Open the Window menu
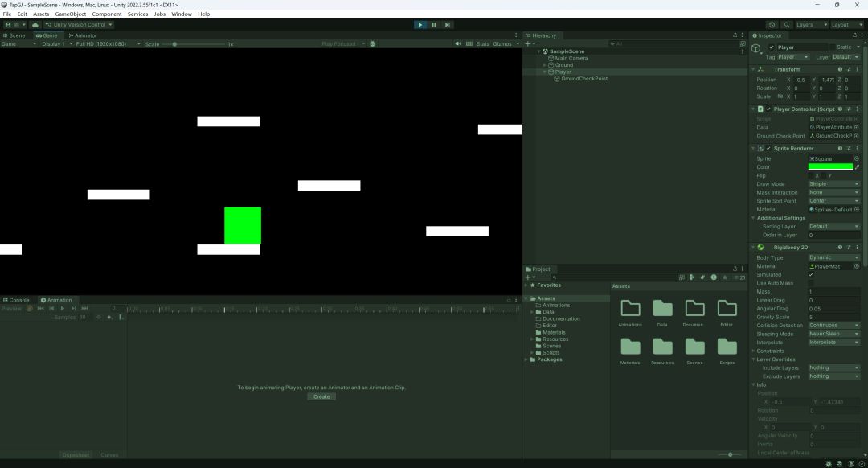The image size is (868, 468). 182,14
